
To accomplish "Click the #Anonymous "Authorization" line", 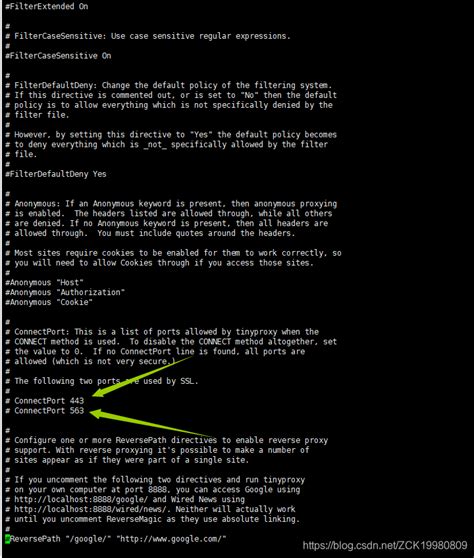I will pyautogui.click(x=65, y=293).
